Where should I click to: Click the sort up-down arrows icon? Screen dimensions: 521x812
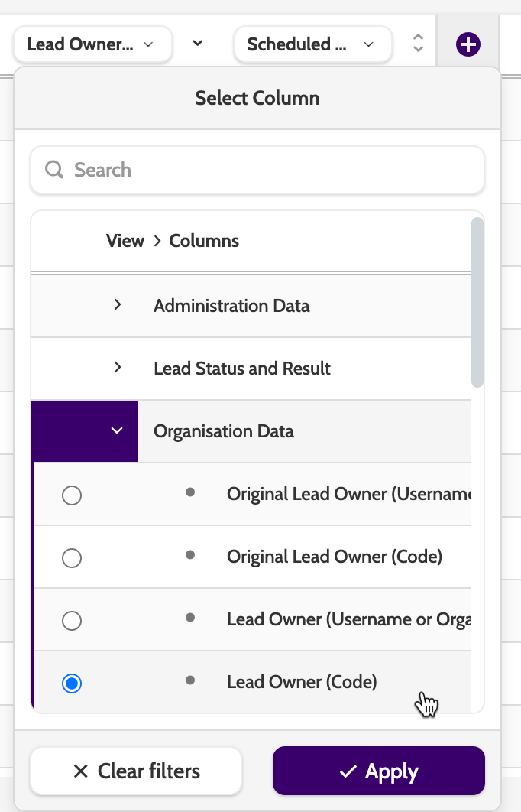[x=418, y=44]
